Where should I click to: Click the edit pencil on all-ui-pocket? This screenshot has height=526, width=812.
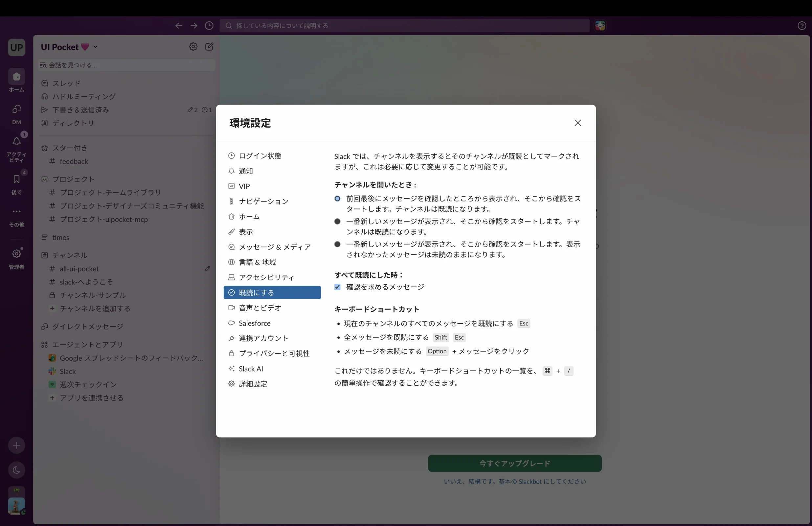coord(208,269)
